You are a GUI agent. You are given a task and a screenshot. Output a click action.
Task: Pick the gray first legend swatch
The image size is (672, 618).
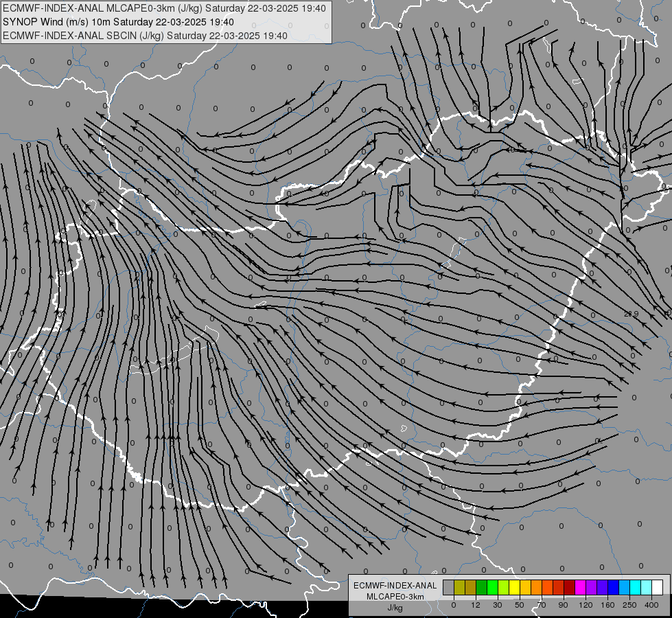(448, 587)
